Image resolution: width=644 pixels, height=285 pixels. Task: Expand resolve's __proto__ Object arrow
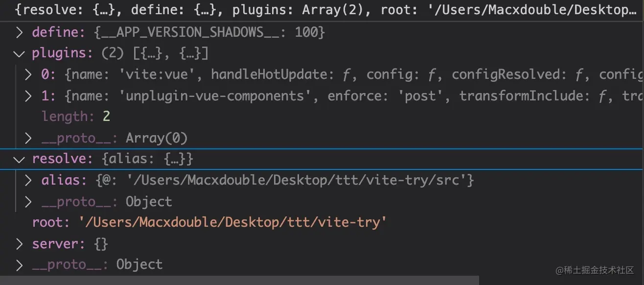point(29,202)
